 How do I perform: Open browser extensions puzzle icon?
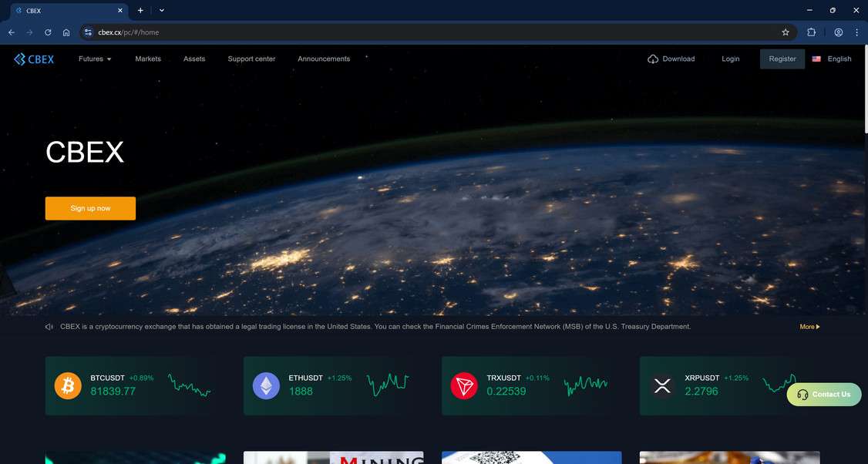tap(812, 32)
